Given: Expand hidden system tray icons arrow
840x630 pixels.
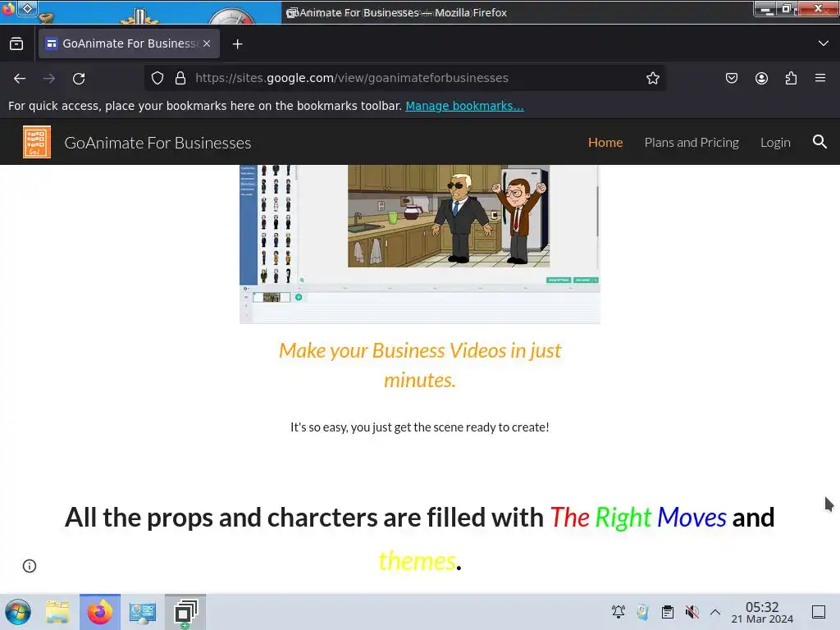Looking at the screenshot, I should pyautogui.click(x=715, y=612).
